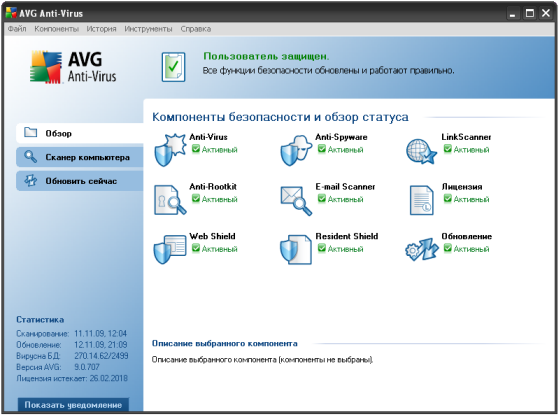Open the Компоненты menu
The height and width of the screenshot is (416, 559).
coord(56,29)
